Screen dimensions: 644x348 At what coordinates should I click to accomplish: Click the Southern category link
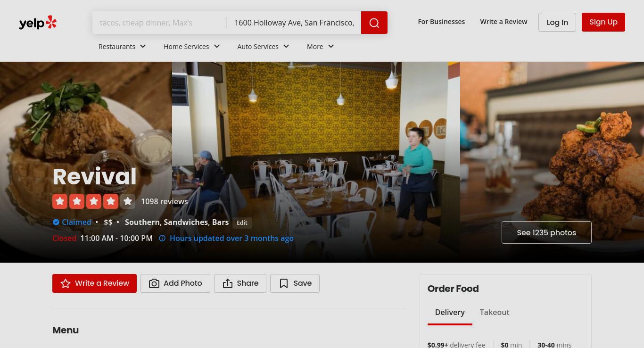142,222
